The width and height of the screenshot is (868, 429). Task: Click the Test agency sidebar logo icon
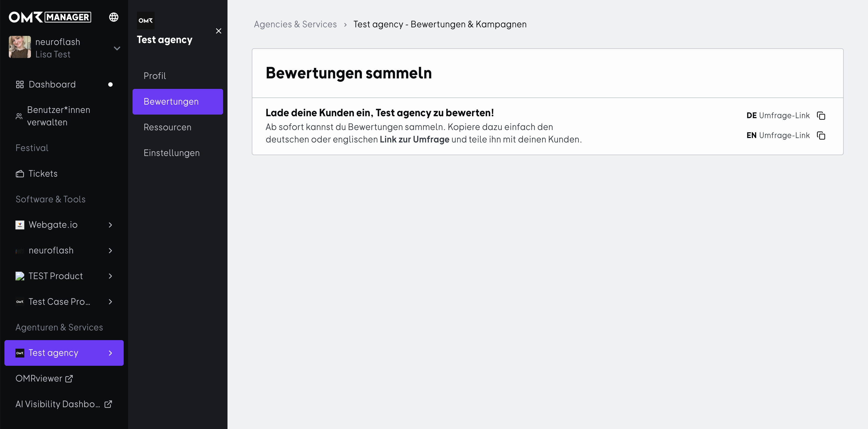pos(20,353)
